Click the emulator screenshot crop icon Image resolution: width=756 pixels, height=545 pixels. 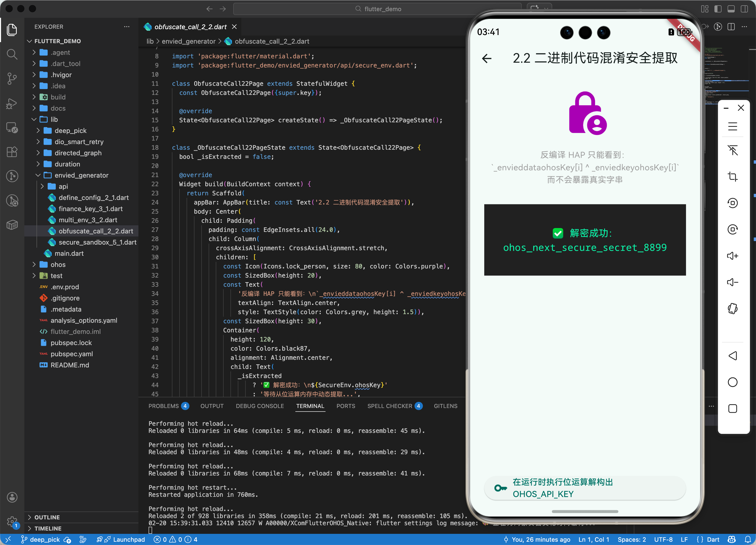[732, 176]
